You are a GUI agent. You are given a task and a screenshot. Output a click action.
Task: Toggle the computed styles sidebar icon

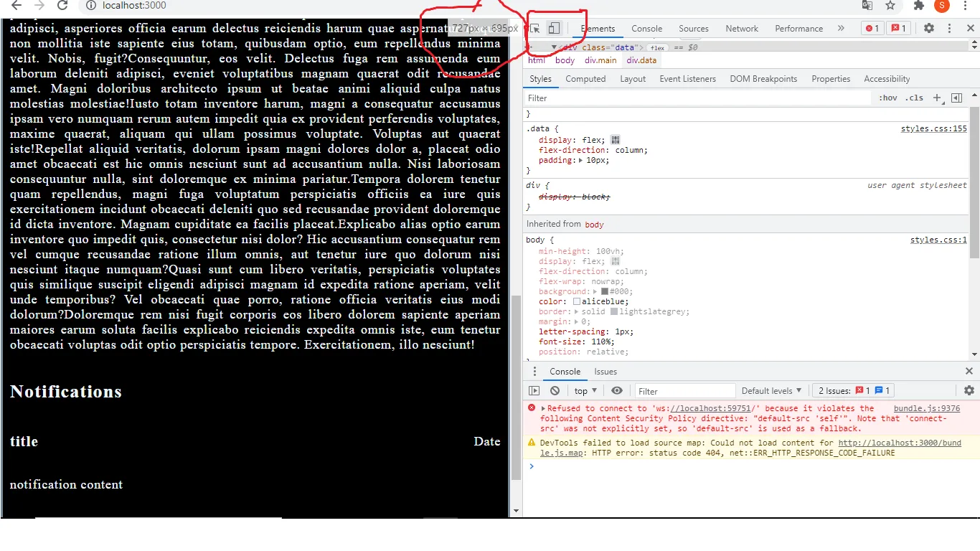(956, 98)
